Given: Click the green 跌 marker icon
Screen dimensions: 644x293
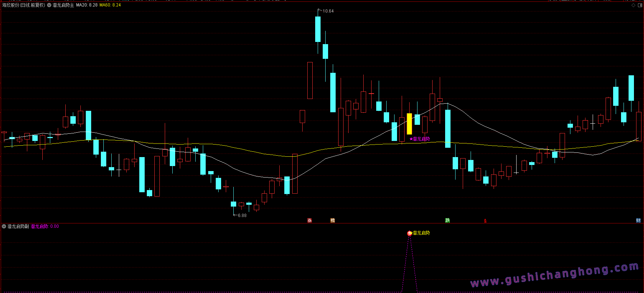Looking at the screenshot, I should (x=448, y=221).
